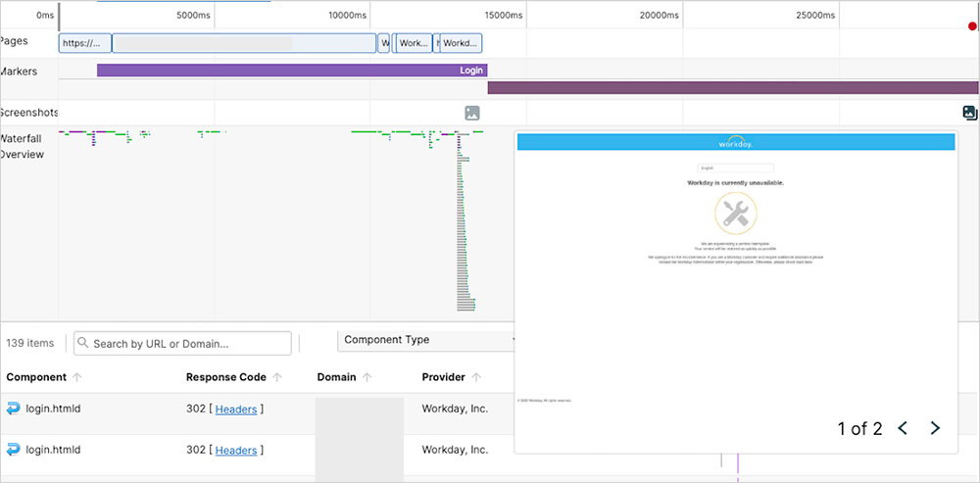This screenshot has height=483, width=980.
Task: Open the Component Type dropdown
Action: (426, 340)
